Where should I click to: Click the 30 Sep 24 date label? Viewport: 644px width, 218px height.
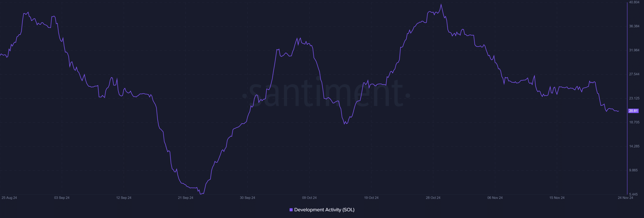[248, 198]
